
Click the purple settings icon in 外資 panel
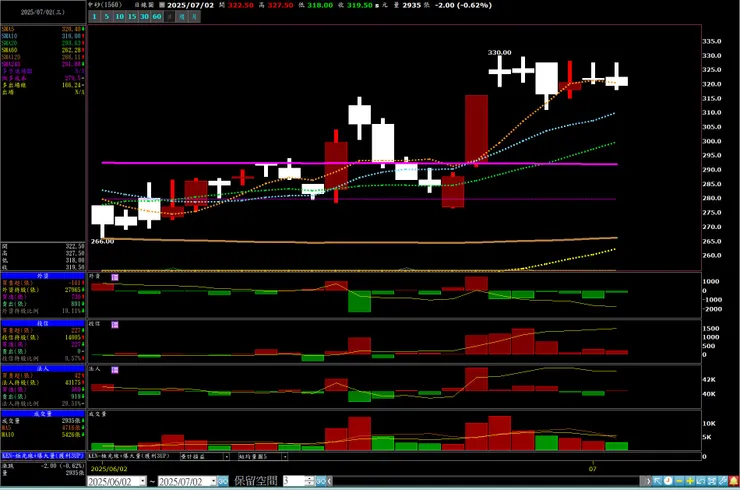[115, 277]
